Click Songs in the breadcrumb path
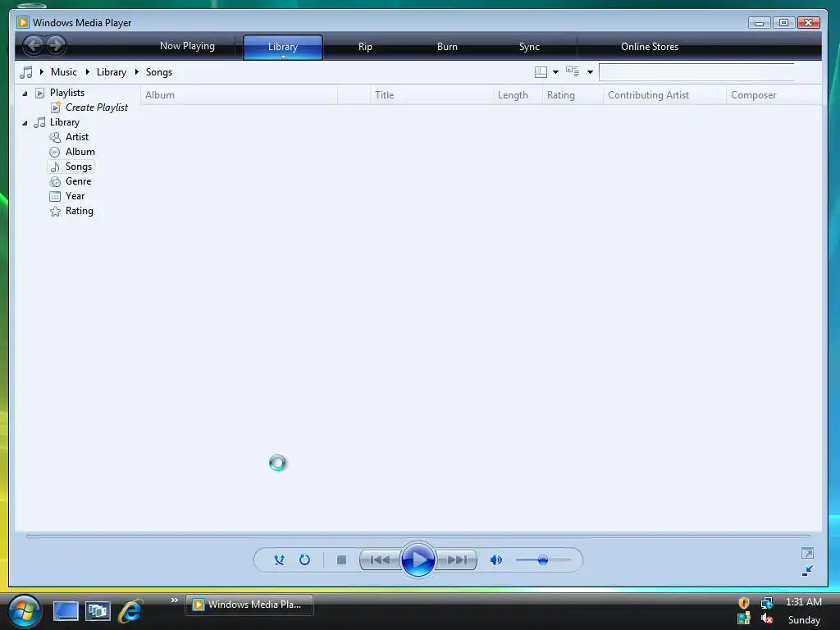840x630 pixels. pyautogui.click(x=159, y=72)
